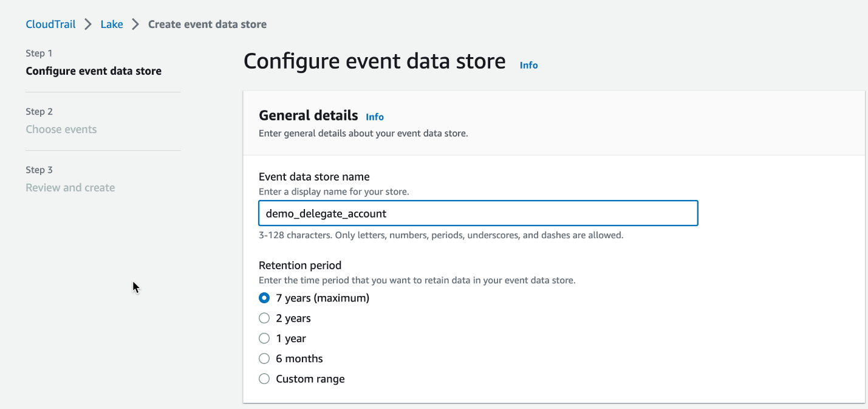The image size is (868, 409).
Task: Click the event data store name input field
Action: [478, 213]
